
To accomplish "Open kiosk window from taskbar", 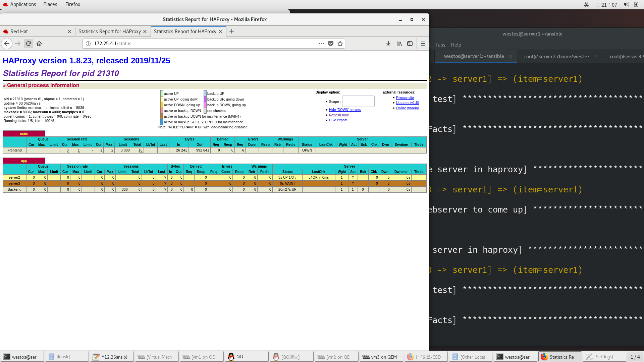I will (66, 357).
